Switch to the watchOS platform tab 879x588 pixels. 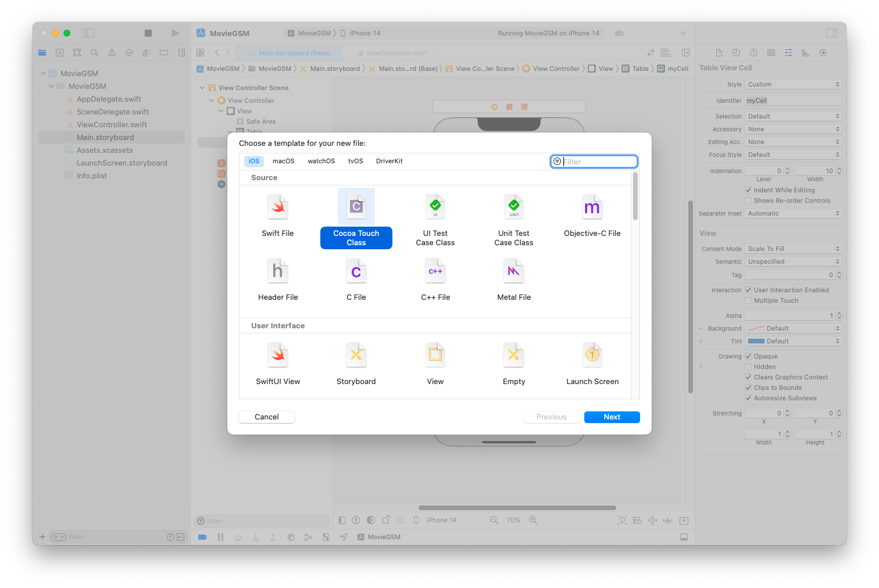[321, 161]
